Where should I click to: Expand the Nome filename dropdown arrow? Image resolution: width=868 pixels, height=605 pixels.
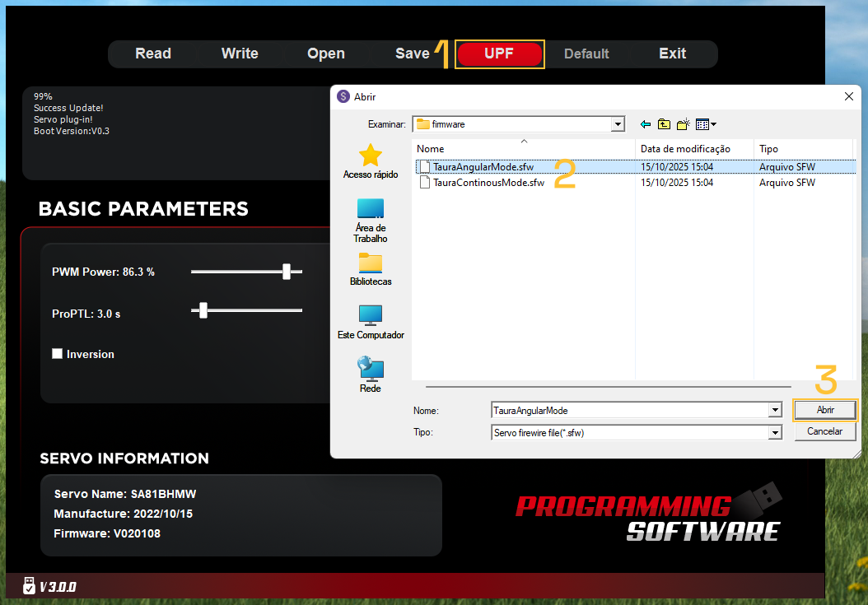775,410
